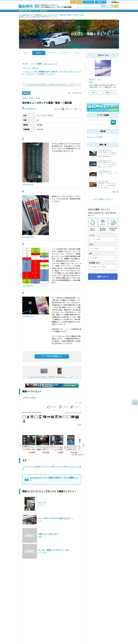Click the thumbs-up icon in review section
138x644 pixels.
[x=49, y=407]
